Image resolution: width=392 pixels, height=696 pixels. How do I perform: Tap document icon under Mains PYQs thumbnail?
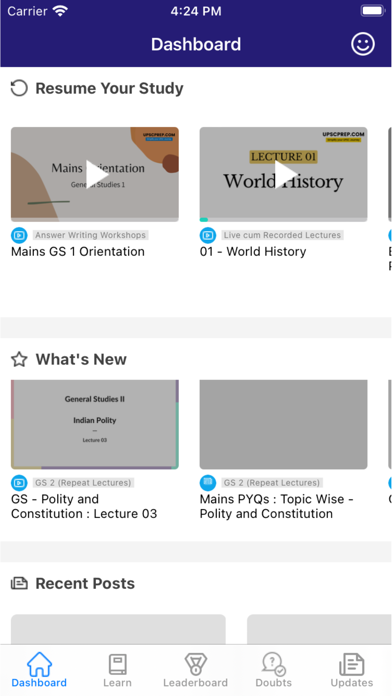pos(208,482)
